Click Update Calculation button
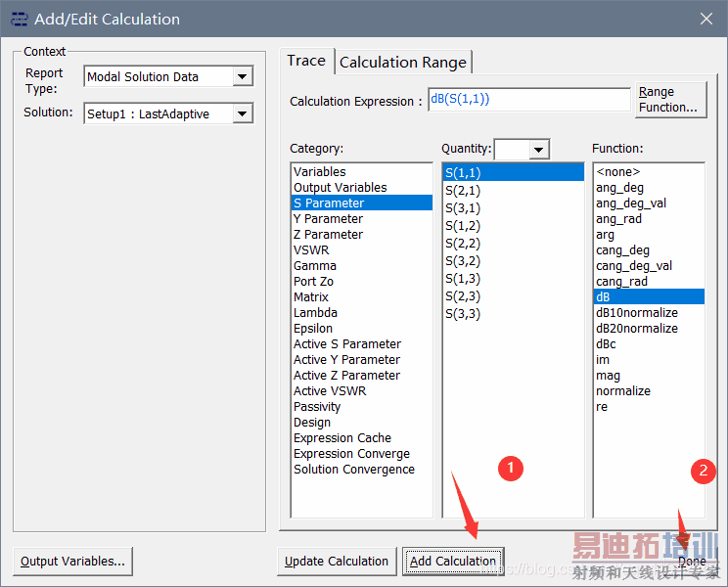The height and width of the screenshot is (587, 728). click(x=337, y=562)
